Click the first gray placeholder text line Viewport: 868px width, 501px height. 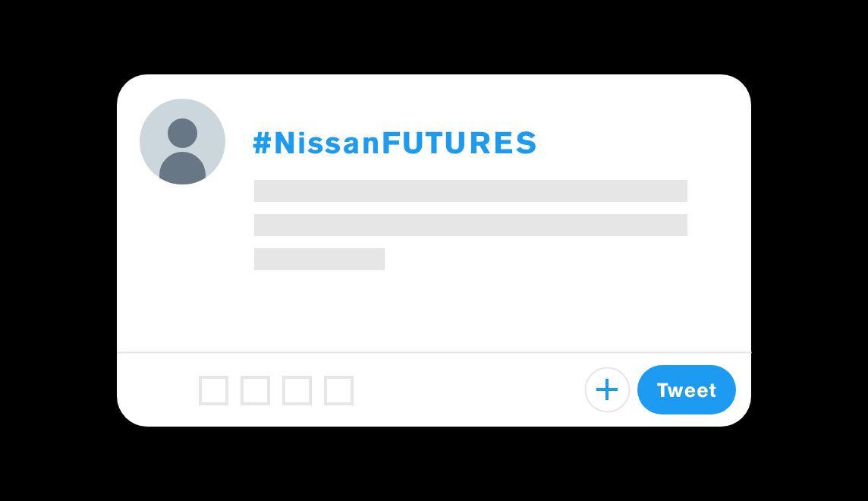click(470, 191)
